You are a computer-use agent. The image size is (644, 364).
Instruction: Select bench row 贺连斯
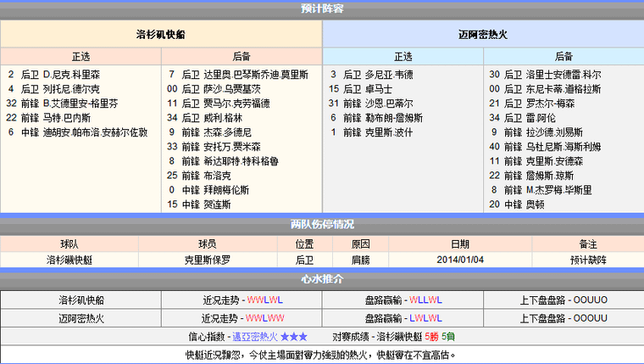(199, 204)
